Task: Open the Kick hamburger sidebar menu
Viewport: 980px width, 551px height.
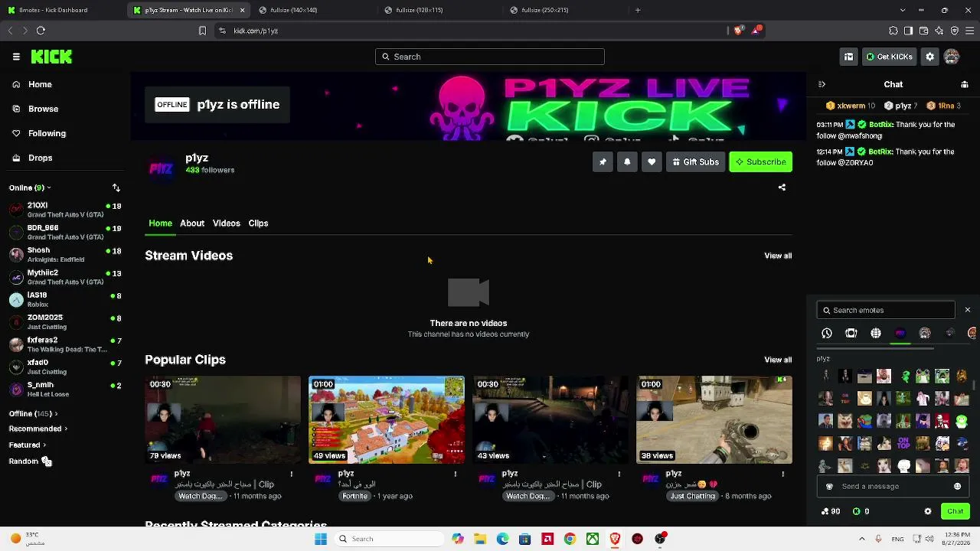Action: [16, 57]
